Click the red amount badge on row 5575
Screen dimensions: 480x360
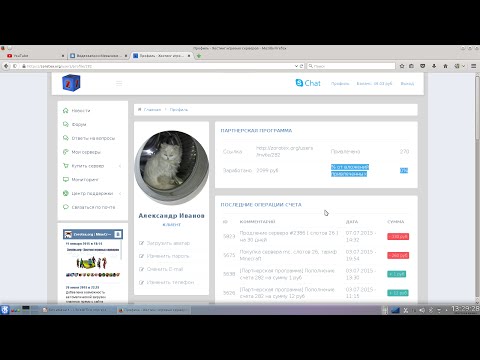tap(398, 255)
